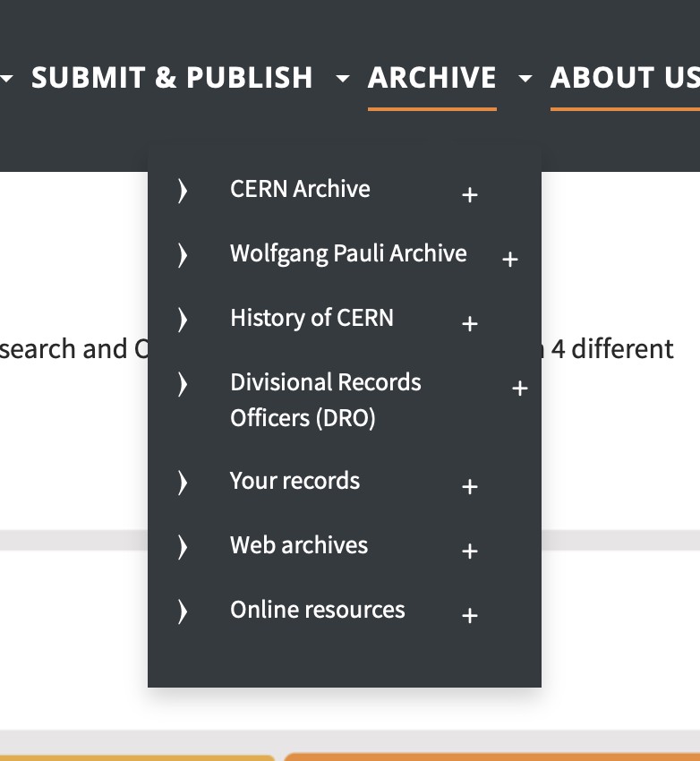Open the Online resources link

[x=317, y=610]
